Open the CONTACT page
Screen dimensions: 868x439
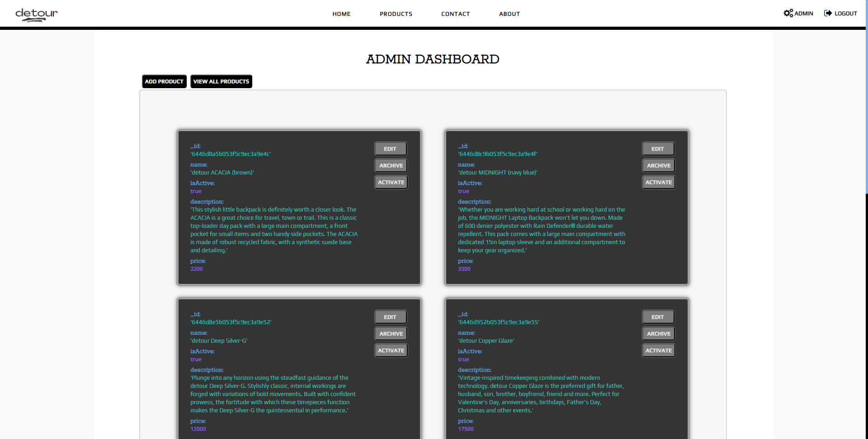(456, 14)
